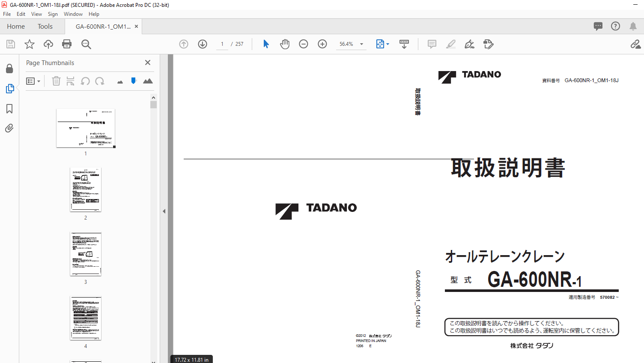Open the notifications bell
Image resolution: width=644 pixels, height=363 pixels.
point(633,26)
